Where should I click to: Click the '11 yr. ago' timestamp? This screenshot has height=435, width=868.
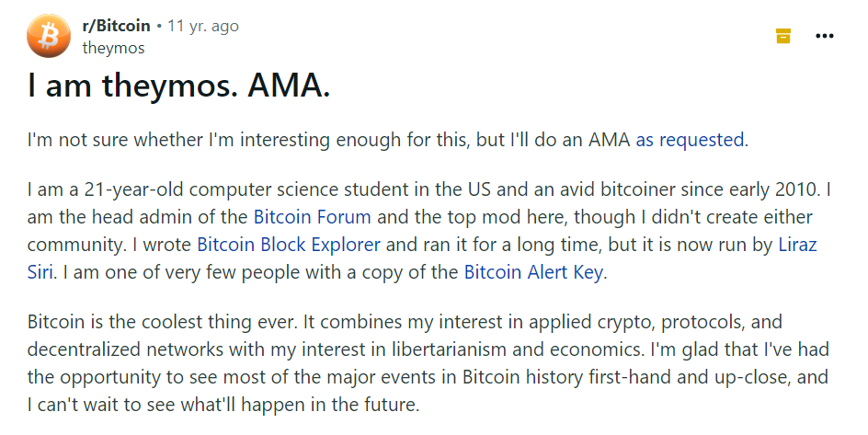(203, 26)
